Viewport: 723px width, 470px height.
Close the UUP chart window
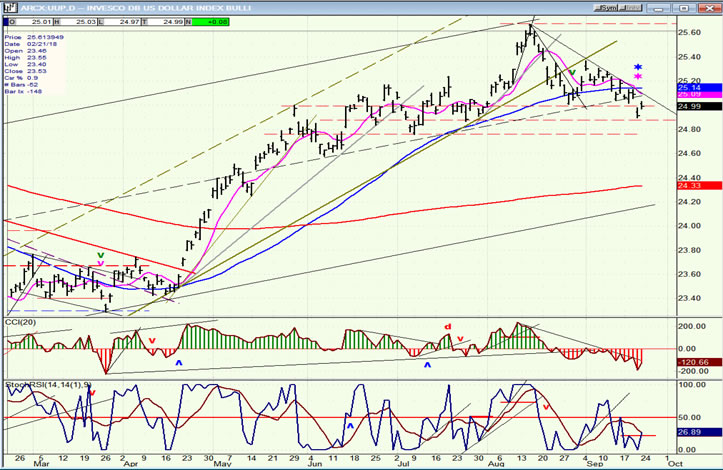click(711, 8)
